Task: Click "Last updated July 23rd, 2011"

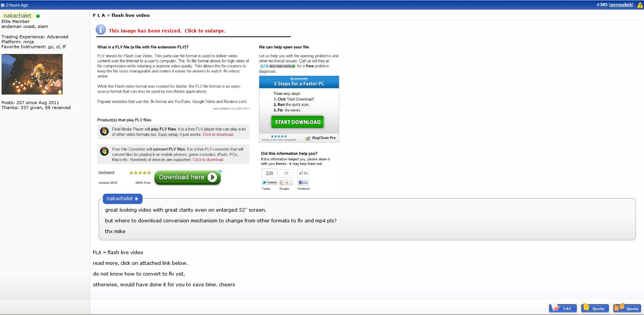Action: click(231, 109)
